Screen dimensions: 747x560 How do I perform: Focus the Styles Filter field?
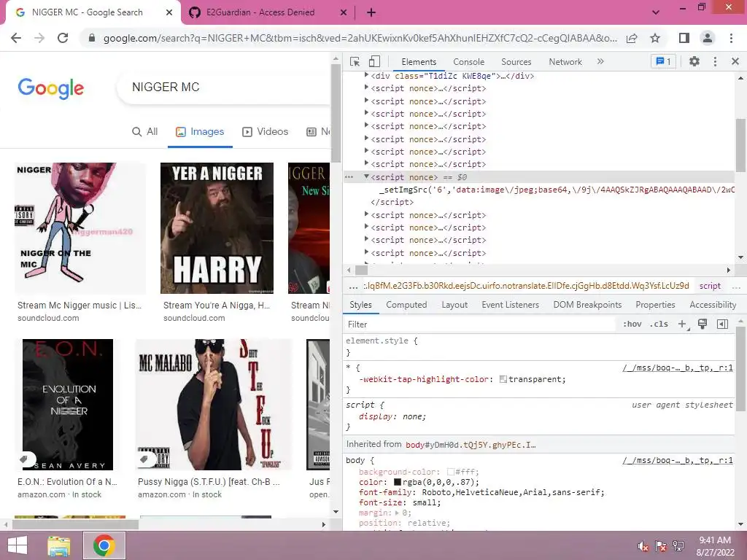coord(480,324)
